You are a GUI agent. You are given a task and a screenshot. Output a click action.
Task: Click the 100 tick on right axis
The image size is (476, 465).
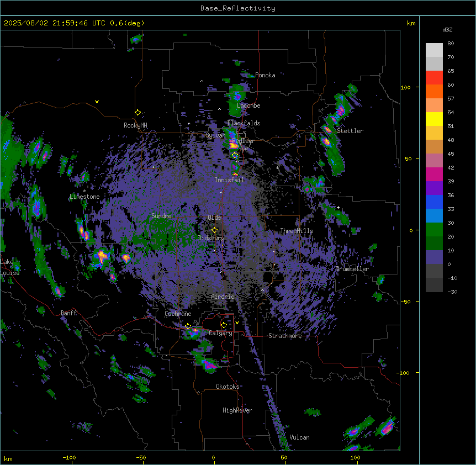(x=405, y=87)
